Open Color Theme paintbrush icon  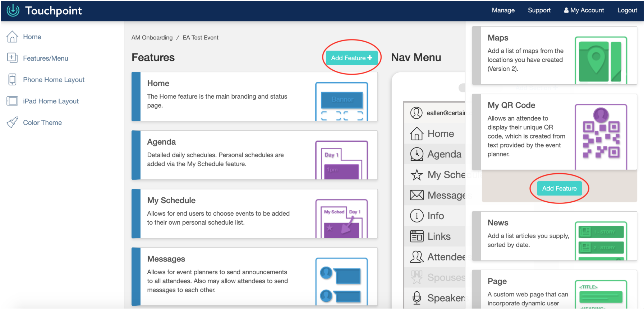click(12, 122)
